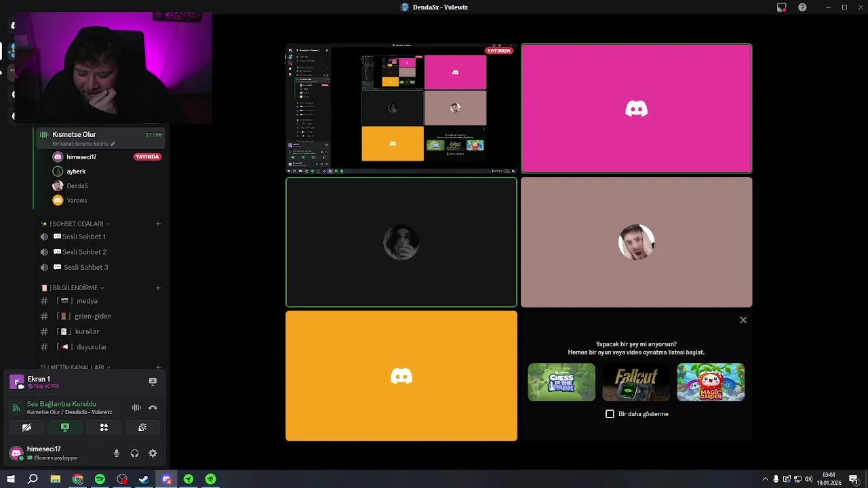Edit Bir kanal durumu belirle status
The height and width of the screenshot is (488, 868).
[83, 144]
